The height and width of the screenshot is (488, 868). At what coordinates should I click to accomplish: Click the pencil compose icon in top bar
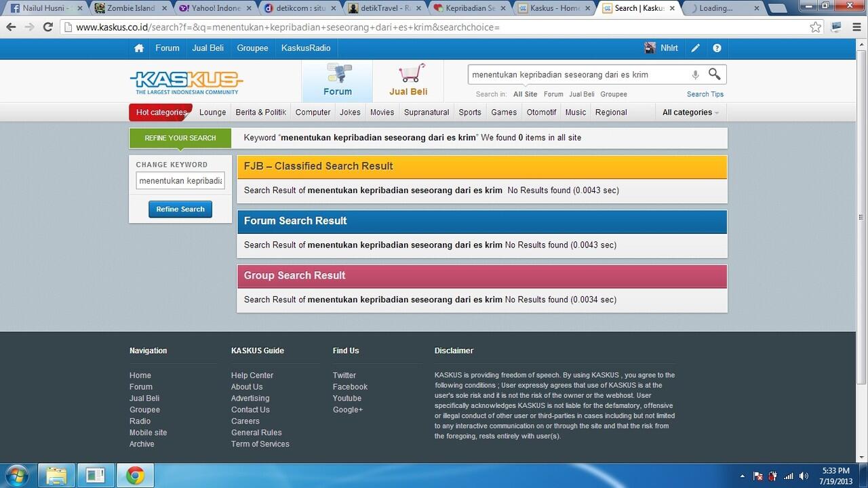[696, 48]
